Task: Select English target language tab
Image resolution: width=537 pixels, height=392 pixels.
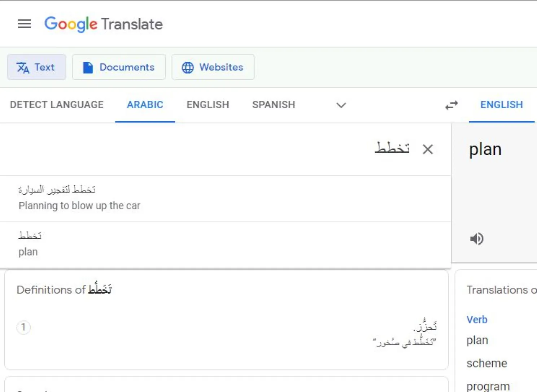Action: 501,105
